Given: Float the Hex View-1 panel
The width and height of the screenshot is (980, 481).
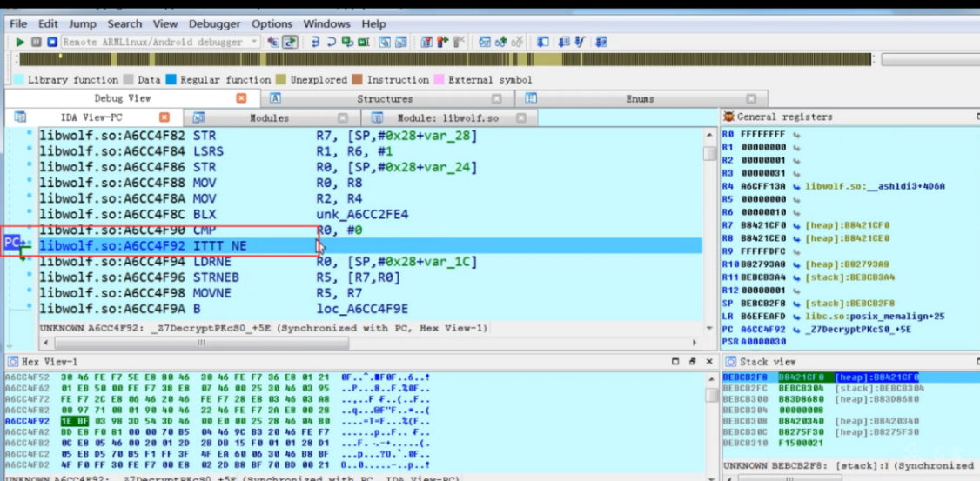Looking at the screenshot, I should (693, 362).
